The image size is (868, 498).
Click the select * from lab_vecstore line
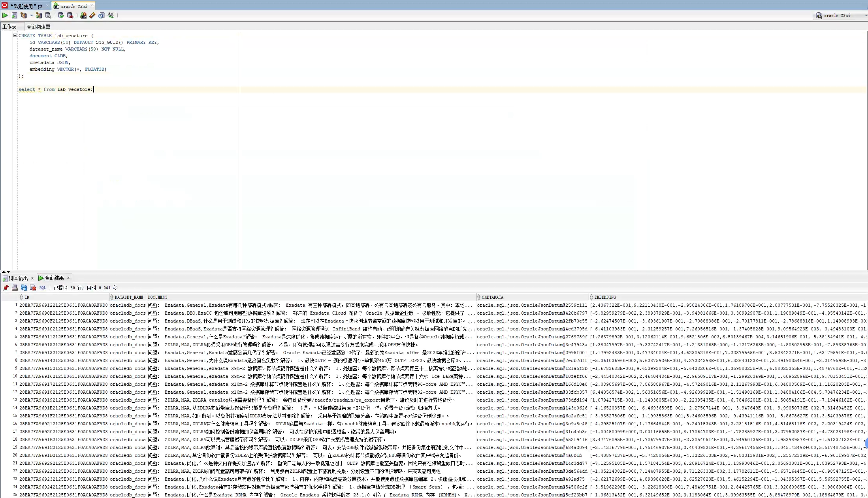click(56, 89)
